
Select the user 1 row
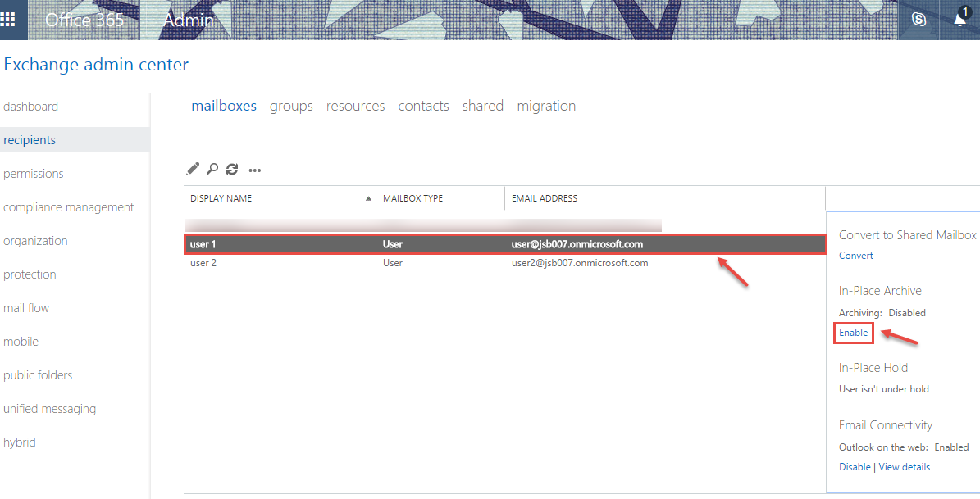click(504, 244)
